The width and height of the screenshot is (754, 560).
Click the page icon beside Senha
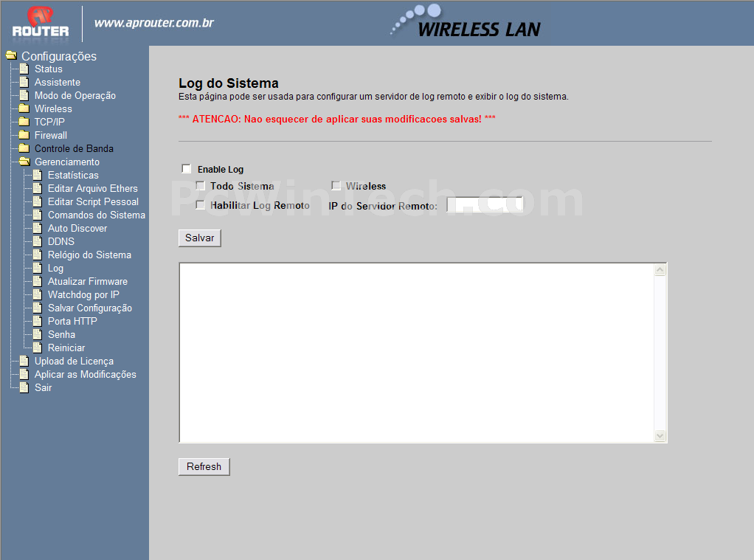[38, 334]
